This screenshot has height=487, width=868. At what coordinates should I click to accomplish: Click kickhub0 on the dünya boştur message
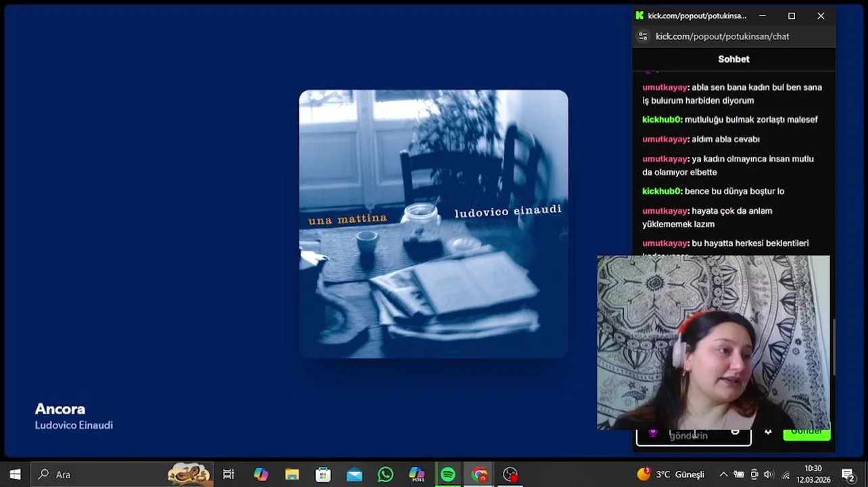661,191
